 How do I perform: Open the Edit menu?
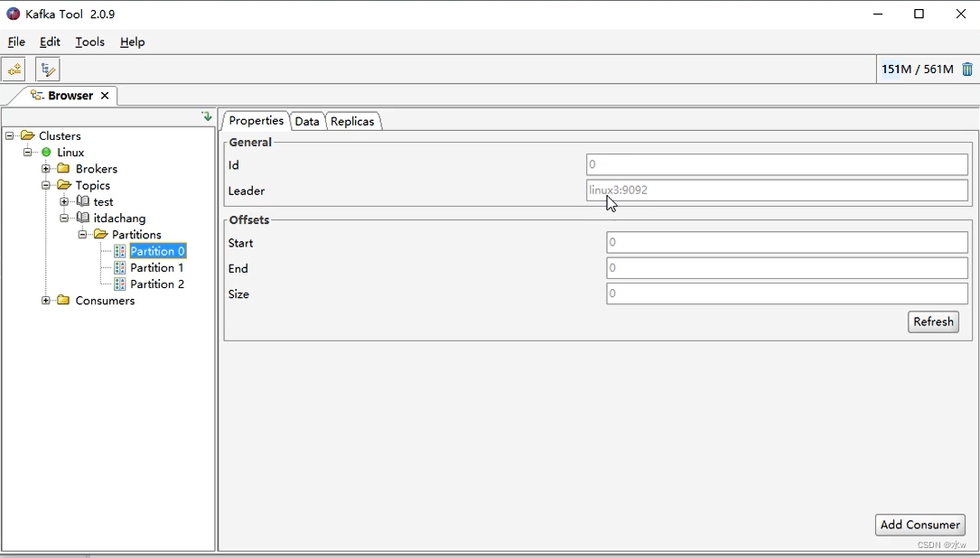pos(50,42)
